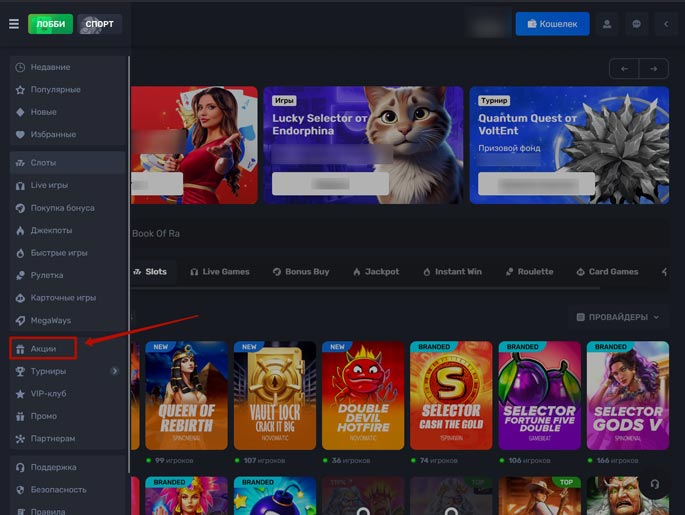Open the user profile icon

606,24
